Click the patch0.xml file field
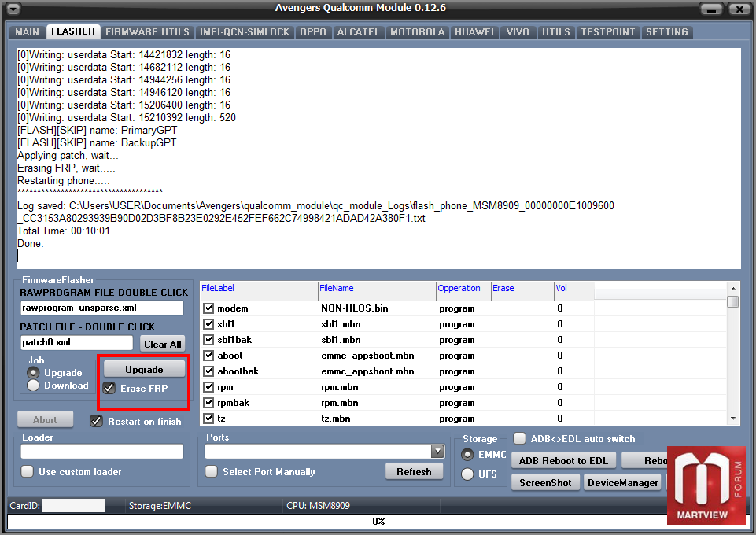This screenshot has width=756, height=535. click(x=76, y=343)
